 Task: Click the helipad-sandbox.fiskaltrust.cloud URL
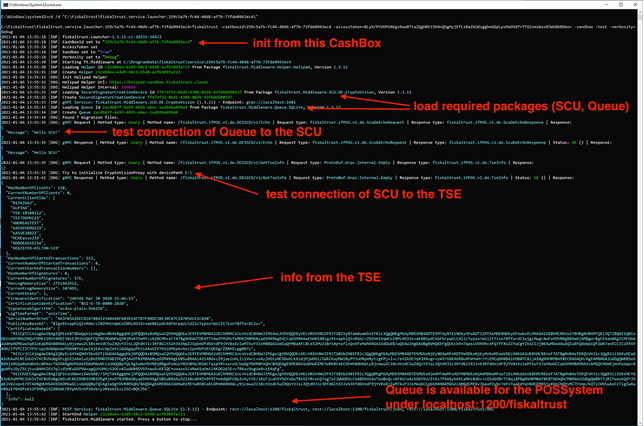coord(159,82)
